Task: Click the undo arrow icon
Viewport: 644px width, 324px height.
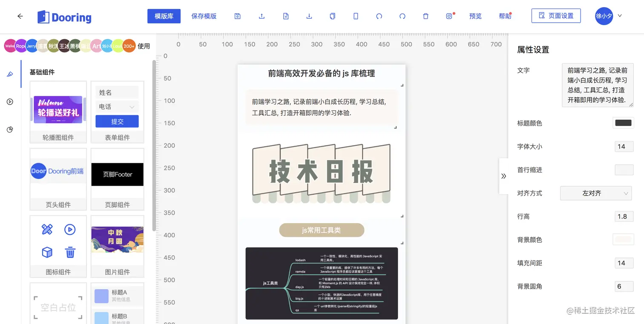Action: pyautogui.click(x=379, y=16)
